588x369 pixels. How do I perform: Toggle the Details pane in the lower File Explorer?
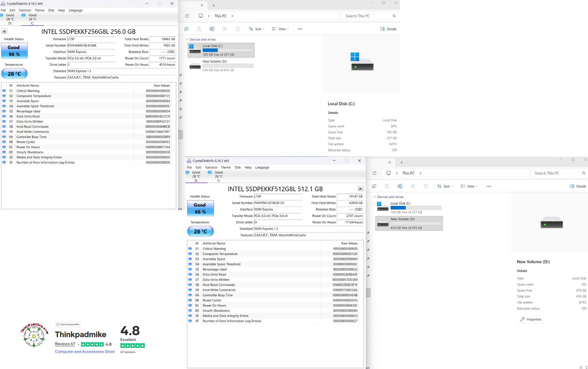coord(578,186)
